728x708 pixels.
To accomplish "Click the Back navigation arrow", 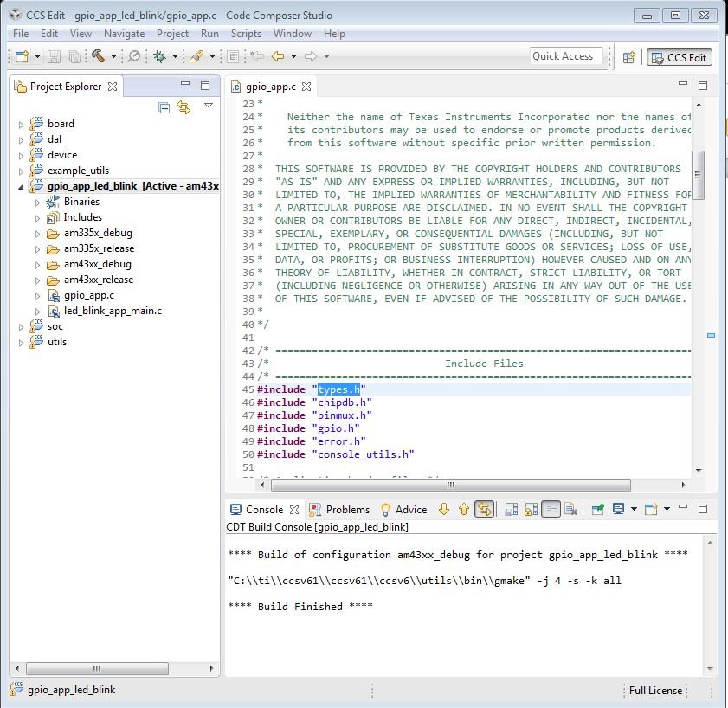I will click(278, 56).
